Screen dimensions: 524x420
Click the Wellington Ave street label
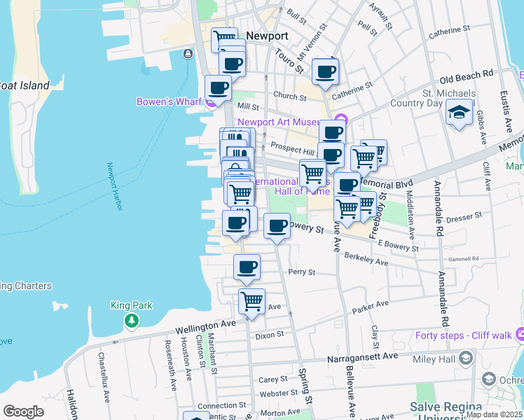point(205,326)
